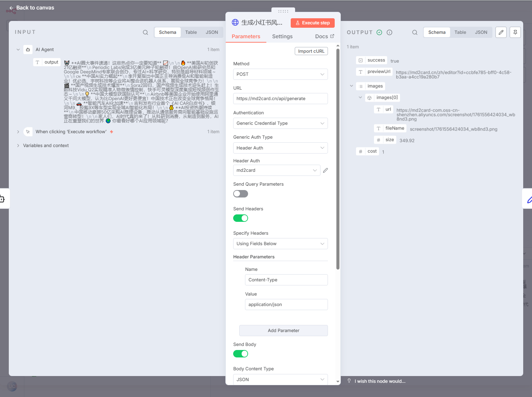Grab the panel drag handle dots

point(283,11)
